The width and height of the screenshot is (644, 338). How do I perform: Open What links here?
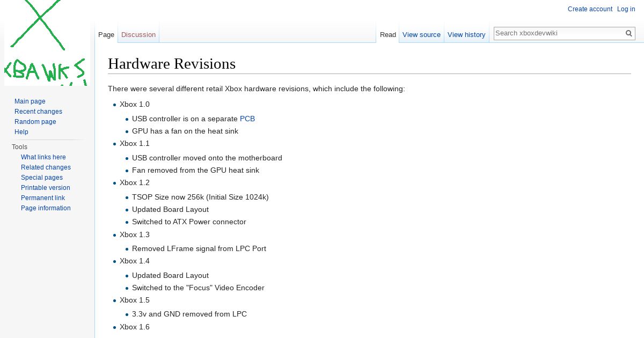click(43, 157)
